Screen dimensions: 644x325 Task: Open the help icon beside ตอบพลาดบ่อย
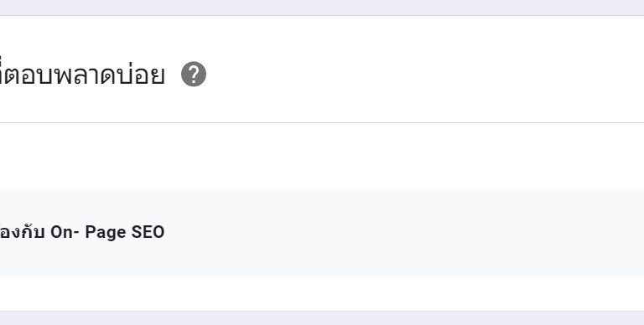(x=194, y=75)
